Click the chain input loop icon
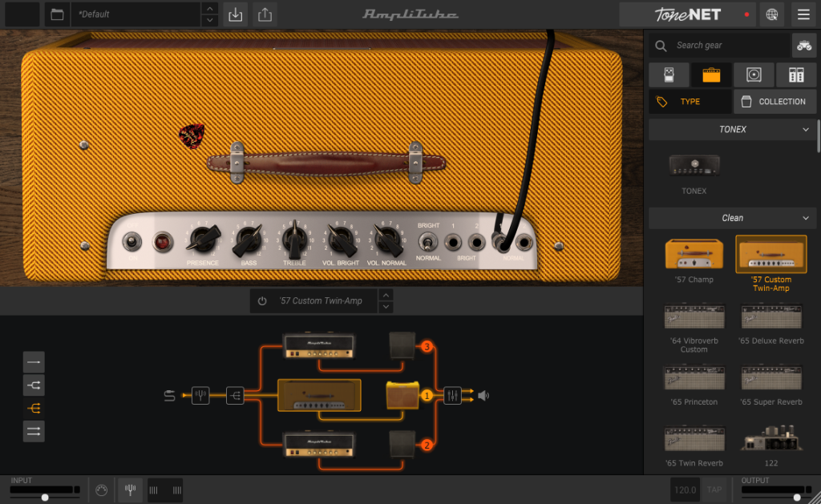Image resolution: width=821 pixels, height=504 pixels. pos(169,396)
